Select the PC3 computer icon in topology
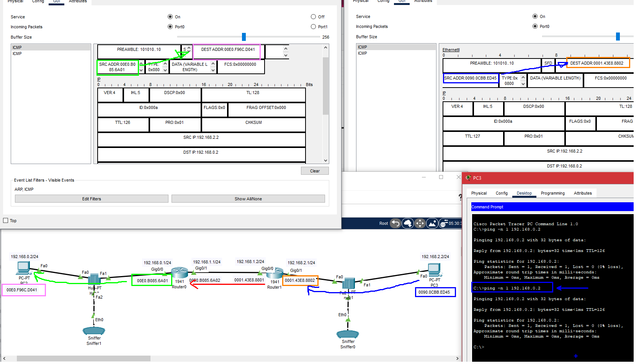 point(434,270)
